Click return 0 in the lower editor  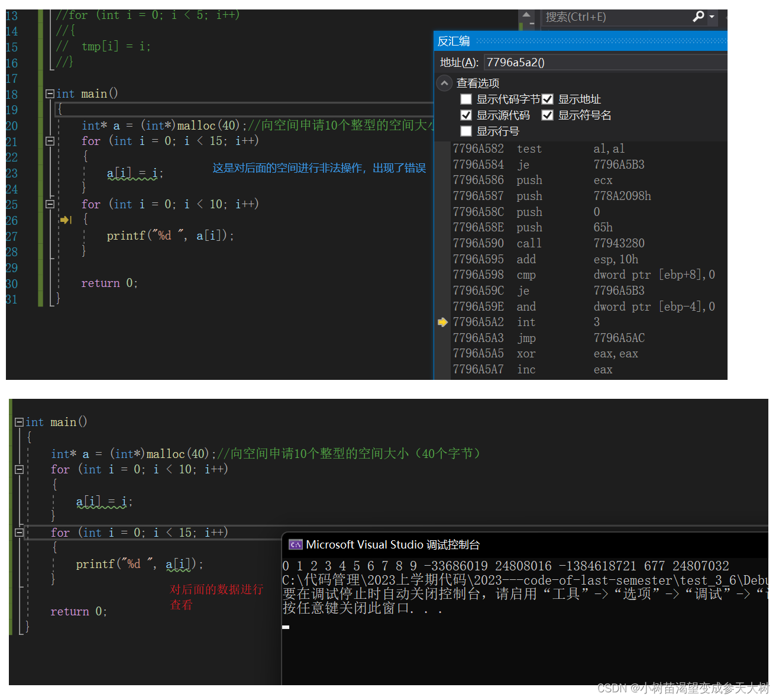tap(79, 611)
